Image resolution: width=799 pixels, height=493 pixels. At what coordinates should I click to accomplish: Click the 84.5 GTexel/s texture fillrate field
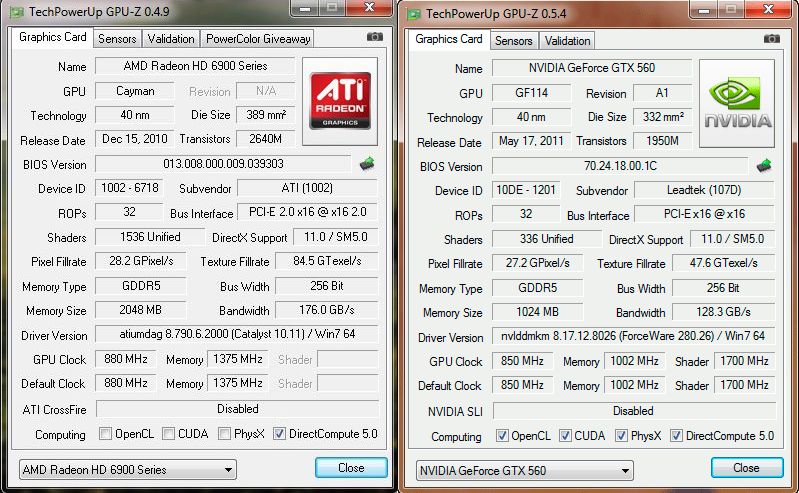[x=327, y=261]
